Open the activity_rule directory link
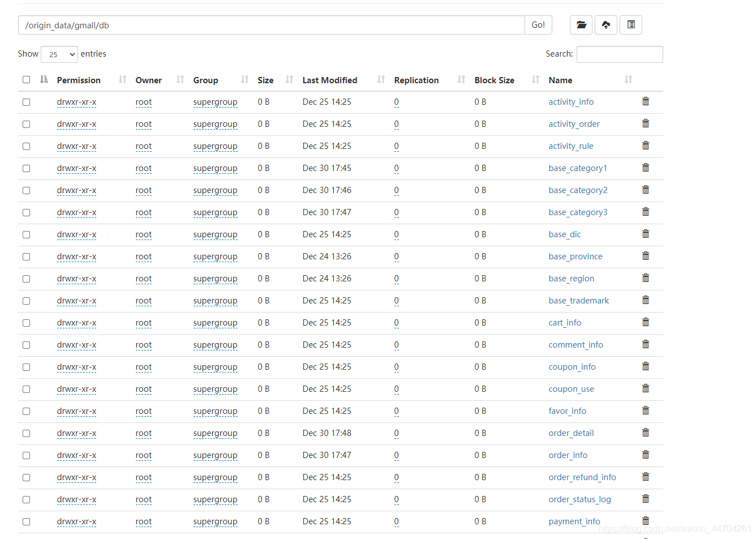The width and height of the screenshot is (756, 539). (571, 146)
